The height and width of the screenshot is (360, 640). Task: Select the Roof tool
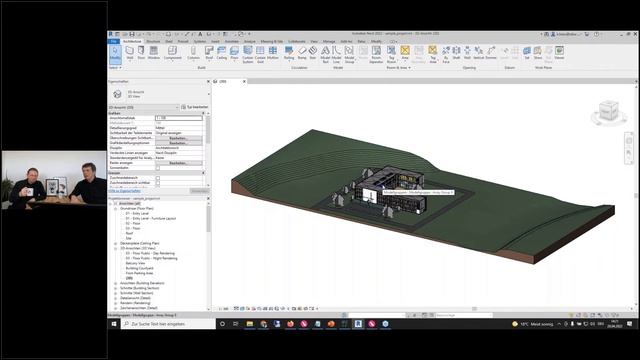point(209,53)
